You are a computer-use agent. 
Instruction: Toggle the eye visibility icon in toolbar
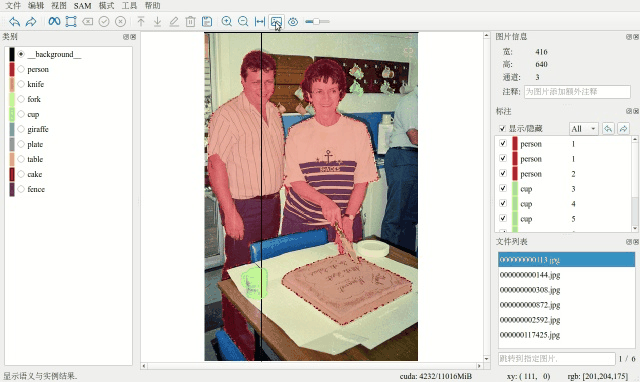coord(293,22)
